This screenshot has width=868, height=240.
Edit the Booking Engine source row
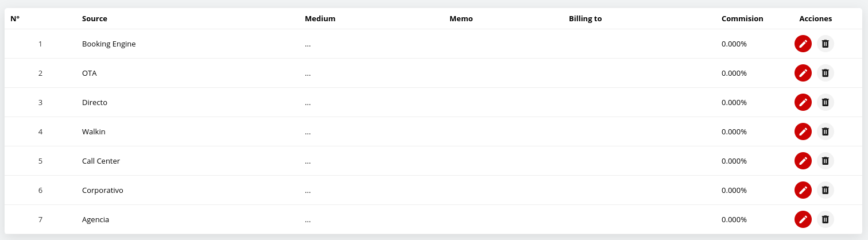click(x=803, y=44)
